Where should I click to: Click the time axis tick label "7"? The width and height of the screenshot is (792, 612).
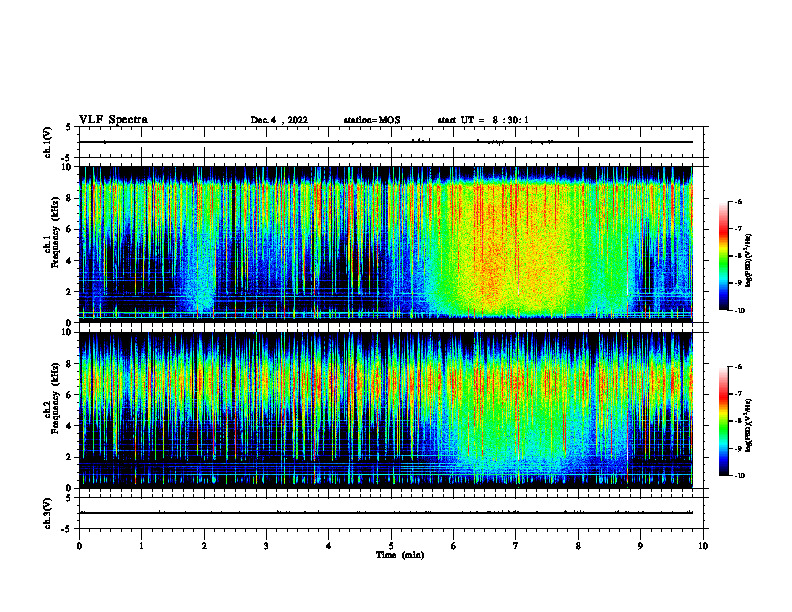[x=516, y=546]
